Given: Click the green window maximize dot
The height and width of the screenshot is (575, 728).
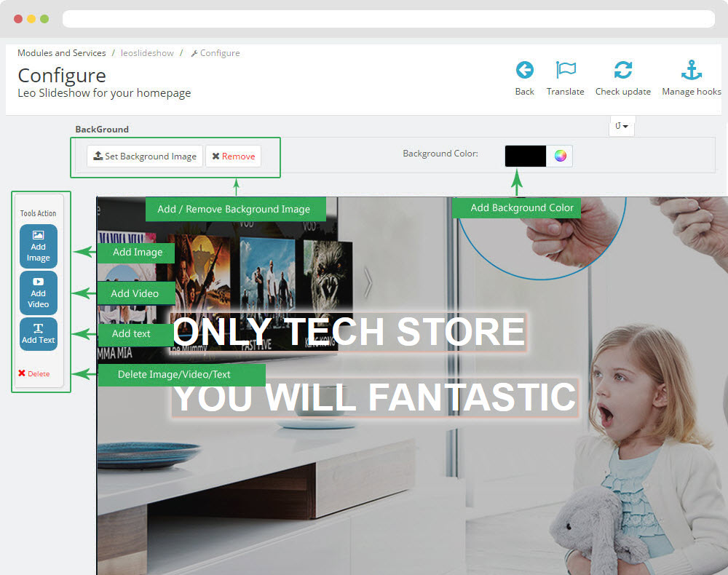Looking at the screenshot, I should tap(44, 19).
